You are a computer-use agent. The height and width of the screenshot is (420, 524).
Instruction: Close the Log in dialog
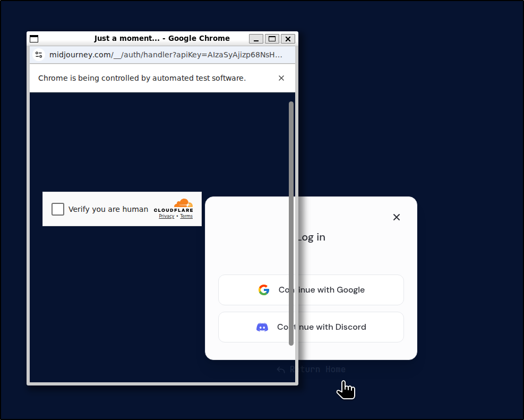pyautogui.click(x=397, y=217)
